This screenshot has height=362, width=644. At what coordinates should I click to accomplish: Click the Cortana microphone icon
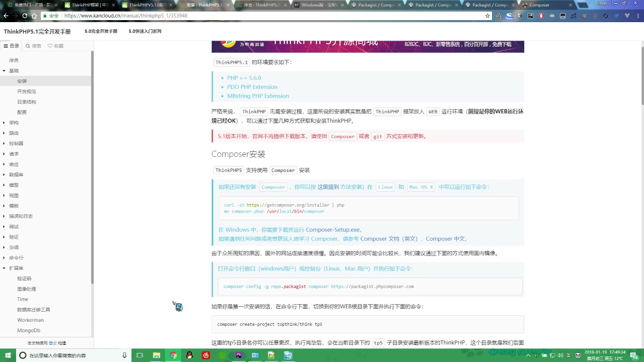[125, 355]
